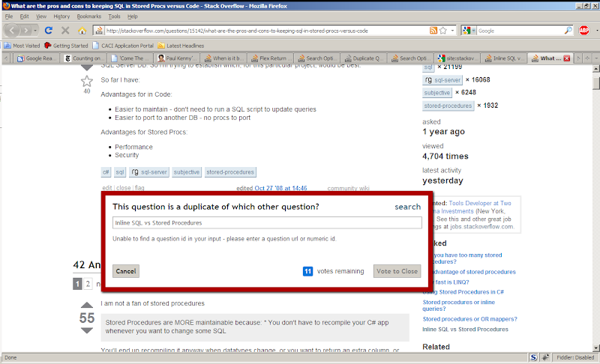Open Most Visited bookmarks folder
Image resolution: width=600 pixels, height=364 pixels.
pyautogui.click(x=22, y=46)
